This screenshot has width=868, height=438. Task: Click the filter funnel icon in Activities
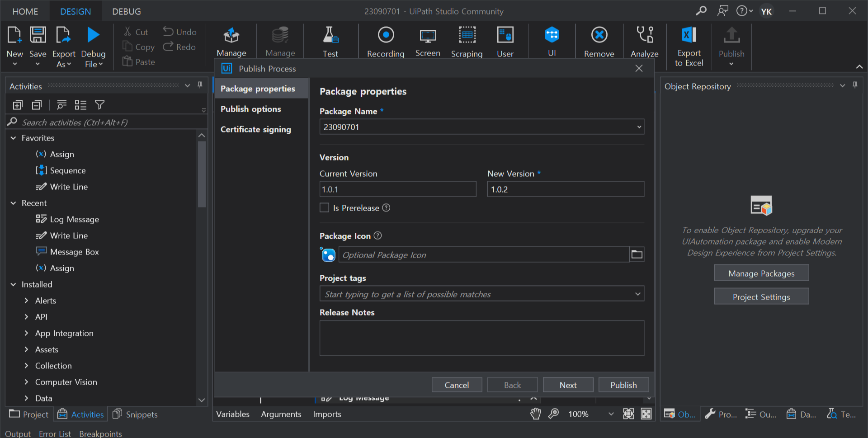[100, 105]
